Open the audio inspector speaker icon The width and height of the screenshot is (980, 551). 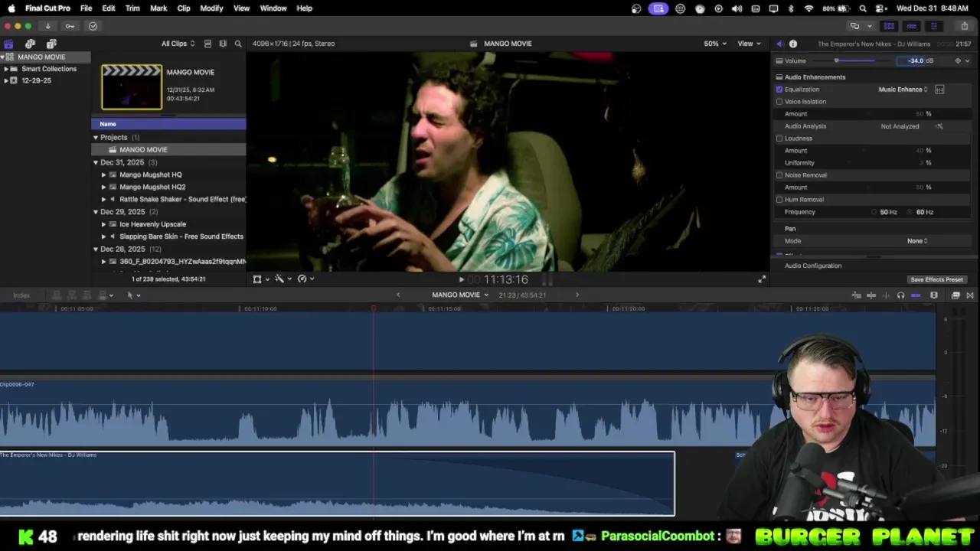pos(779,44)
